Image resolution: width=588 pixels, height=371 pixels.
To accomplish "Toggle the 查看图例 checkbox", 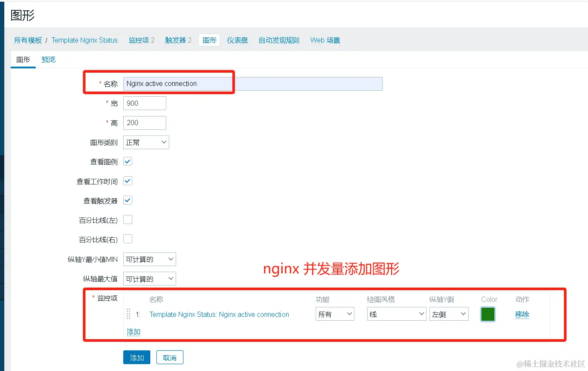I will coord(128,162).
